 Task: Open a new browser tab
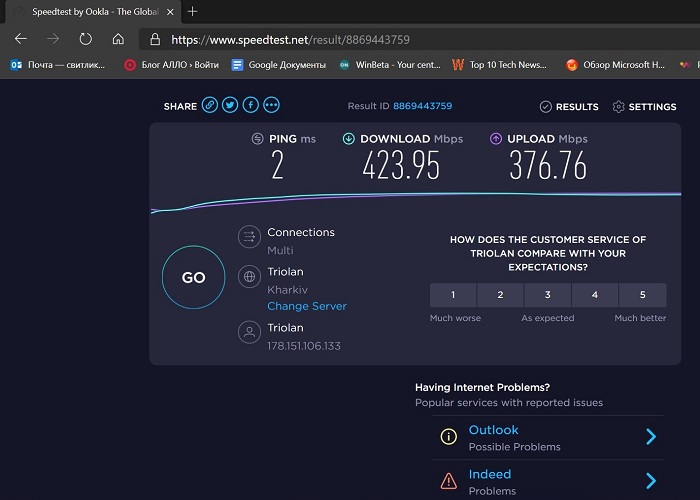point(192,12)
